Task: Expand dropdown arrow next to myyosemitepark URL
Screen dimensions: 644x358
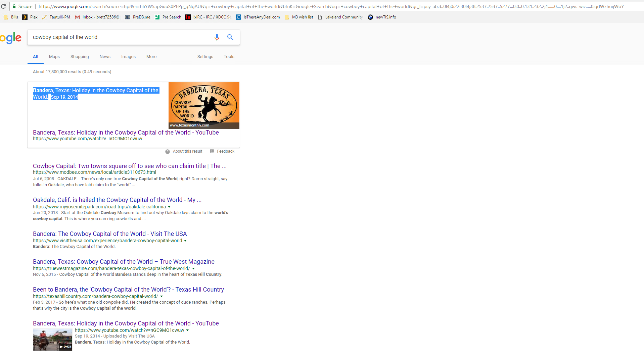Action: pyautogui.click(x=169, y=207)
